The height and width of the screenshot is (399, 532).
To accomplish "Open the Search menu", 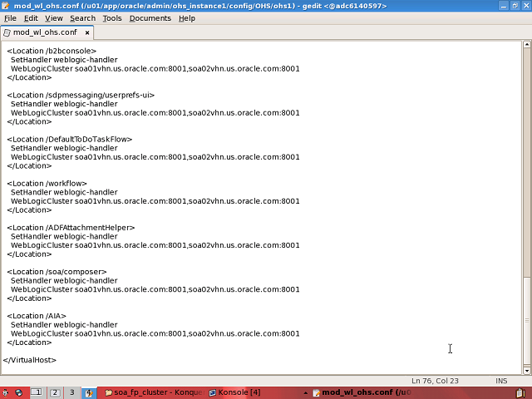I will (x=82, y=18).
